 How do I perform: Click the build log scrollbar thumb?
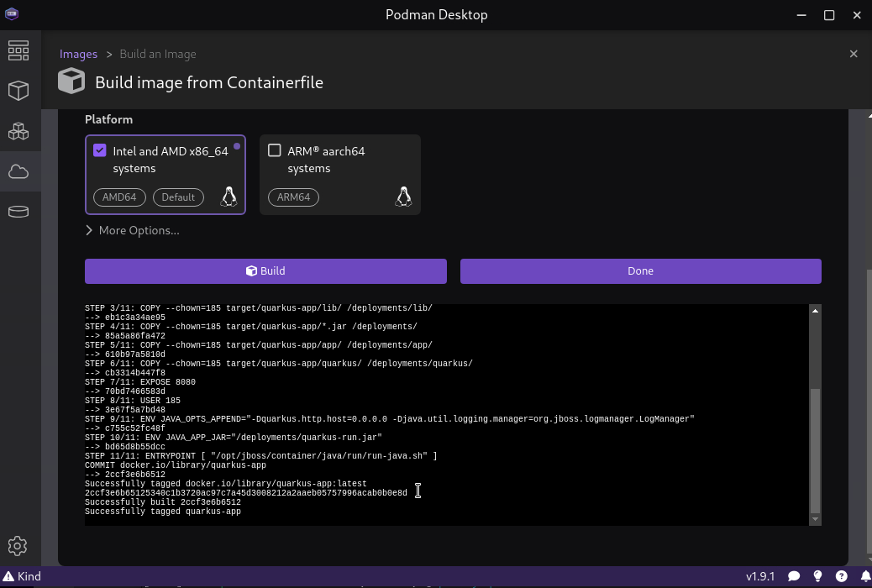(815, 450)
